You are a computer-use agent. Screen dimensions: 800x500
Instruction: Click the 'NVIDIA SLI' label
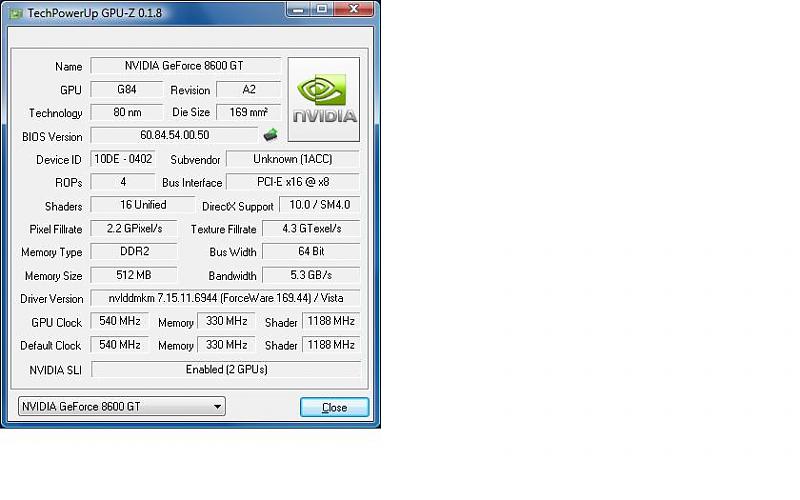(x=55, y=370)
